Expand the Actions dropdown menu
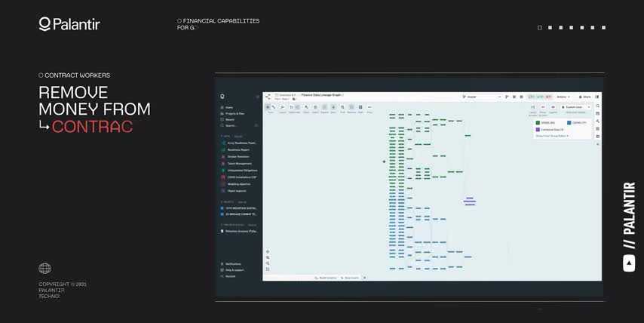 click(x=564, y=97)
